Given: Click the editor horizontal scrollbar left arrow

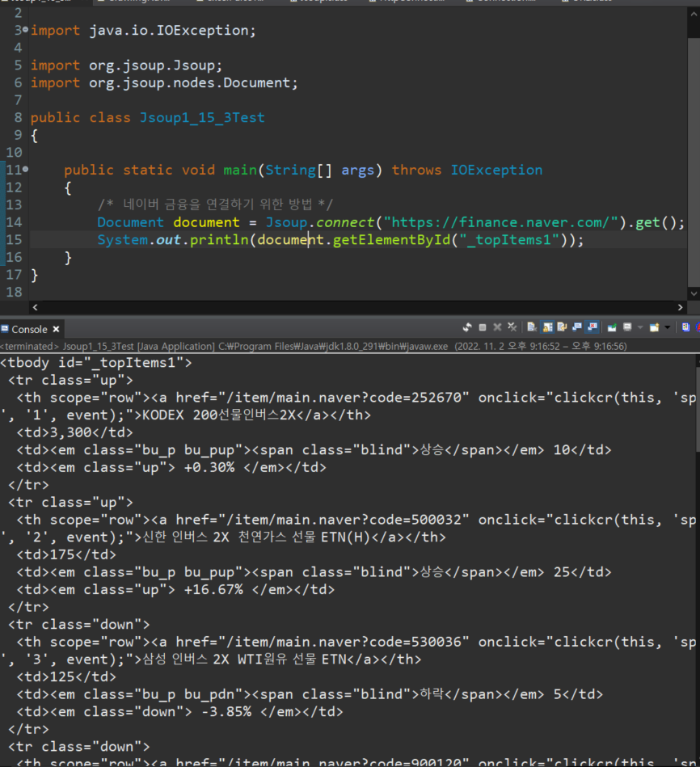Looking at the screenshot, I should (35, 307).
